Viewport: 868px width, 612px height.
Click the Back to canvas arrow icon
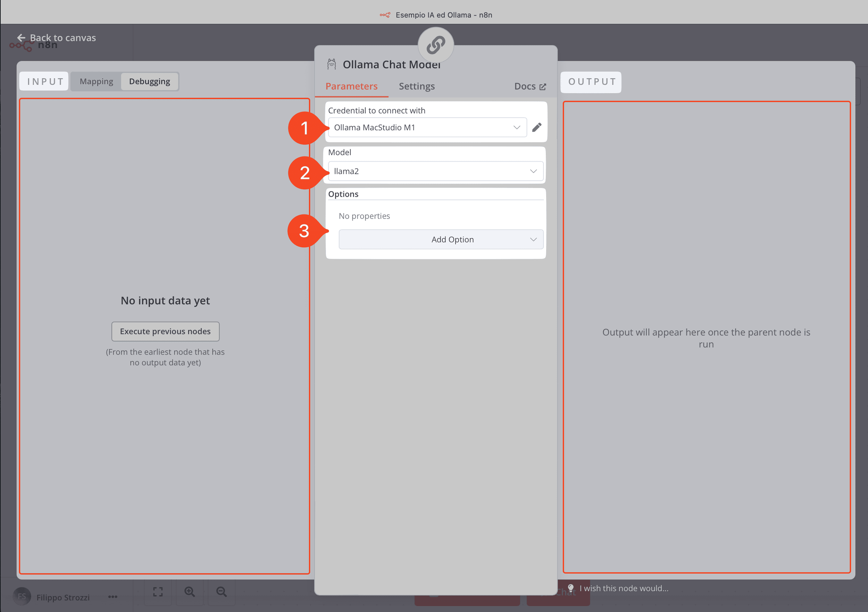[x=21, y=38]
